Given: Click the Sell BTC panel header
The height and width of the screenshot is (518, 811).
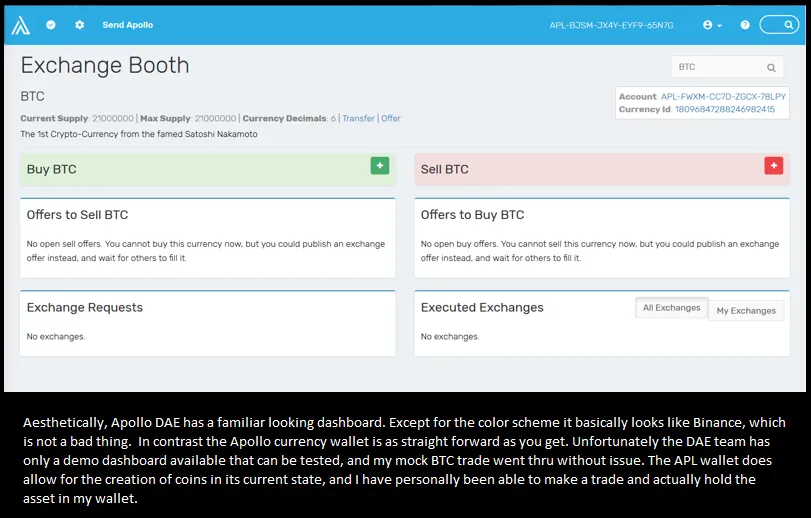Looking at the screenshot, I should 602,170.
